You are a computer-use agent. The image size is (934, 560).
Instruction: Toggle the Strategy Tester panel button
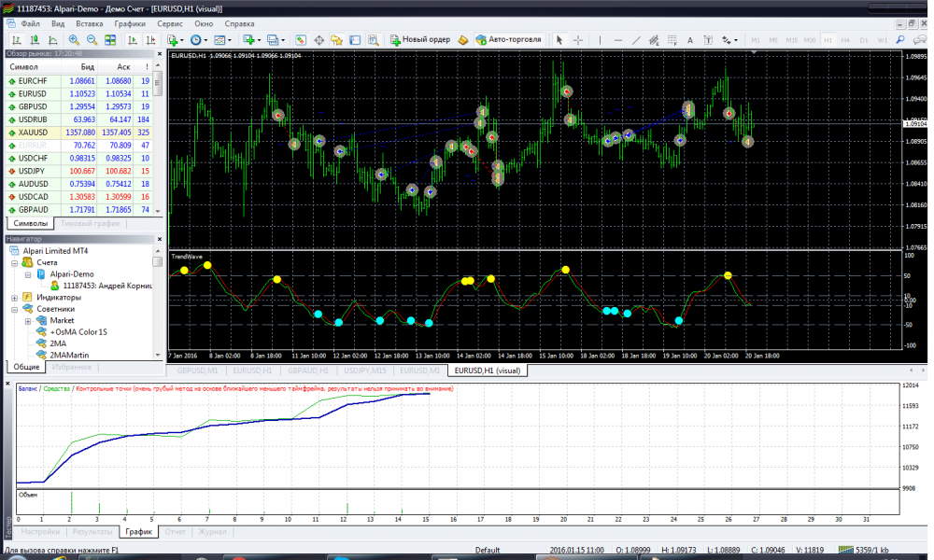(374, 40)
